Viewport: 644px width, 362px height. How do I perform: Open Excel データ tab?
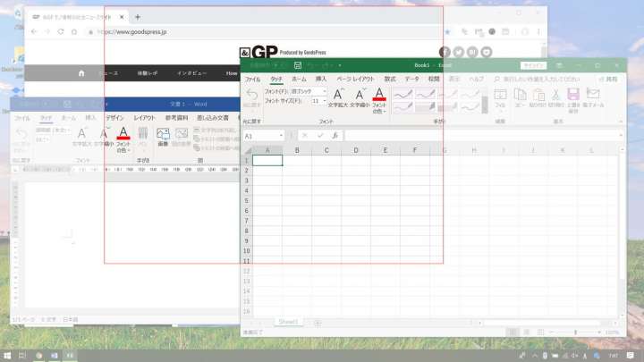click(411, 79)
